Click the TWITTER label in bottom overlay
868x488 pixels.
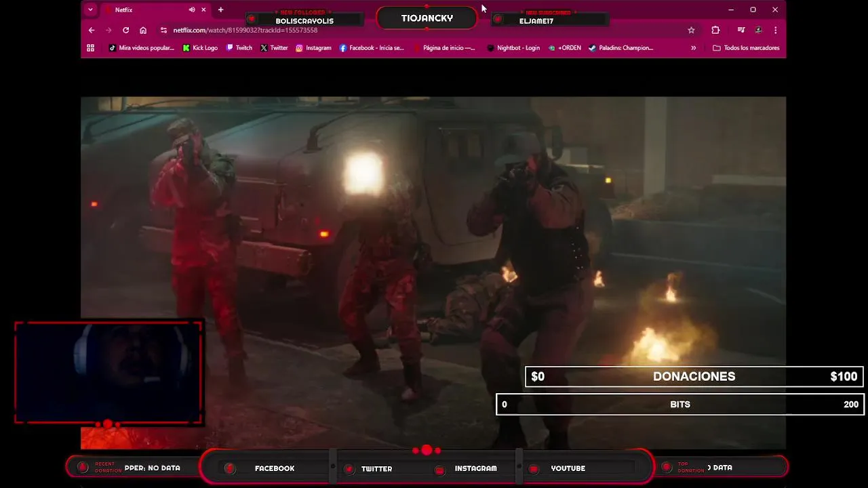(x=376, y=468)
